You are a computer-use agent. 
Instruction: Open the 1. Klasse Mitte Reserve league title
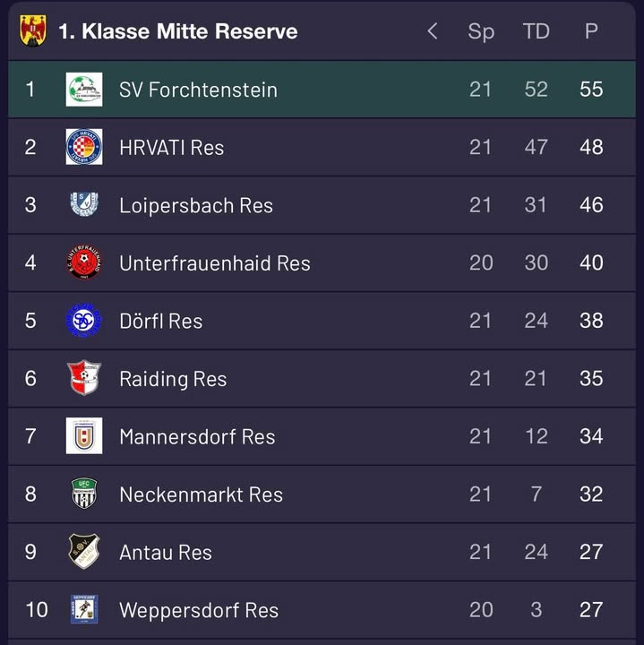pyautogui.click(x=177, y=31)
